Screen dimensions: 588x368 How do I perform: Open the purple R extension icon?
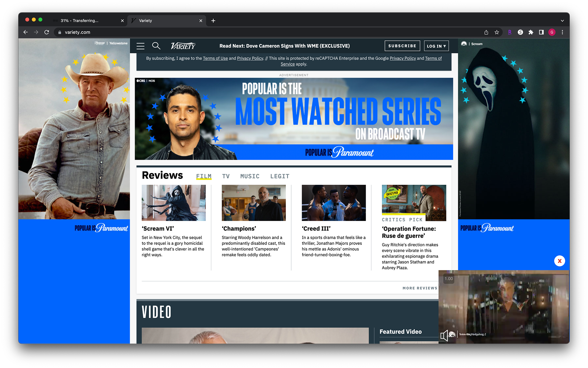[x=510, y=32]
